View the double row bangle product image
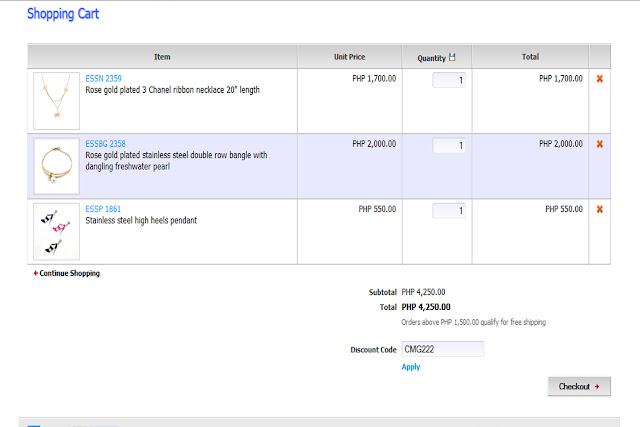Screen dimensions: 640x427 [x=56, y=166]
